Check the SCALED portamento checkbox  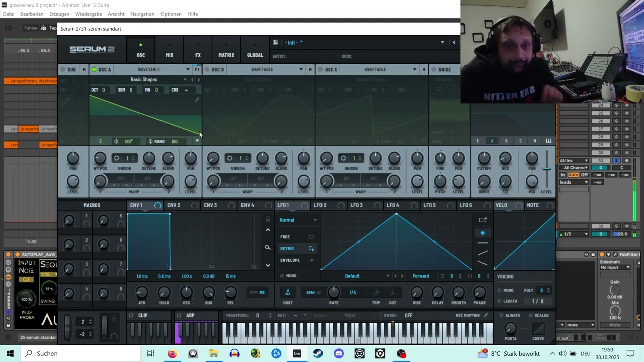click(531, 315)
